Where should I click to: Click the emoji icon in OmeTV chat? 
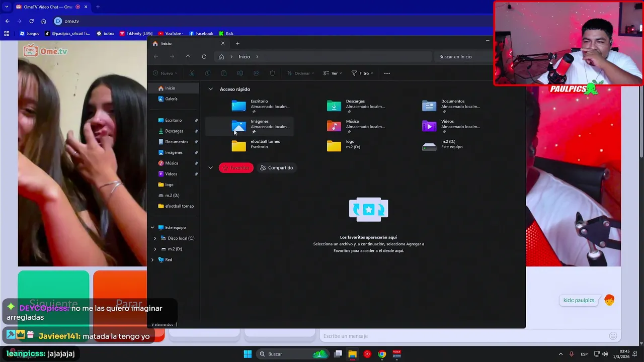[x=613, y=336]
